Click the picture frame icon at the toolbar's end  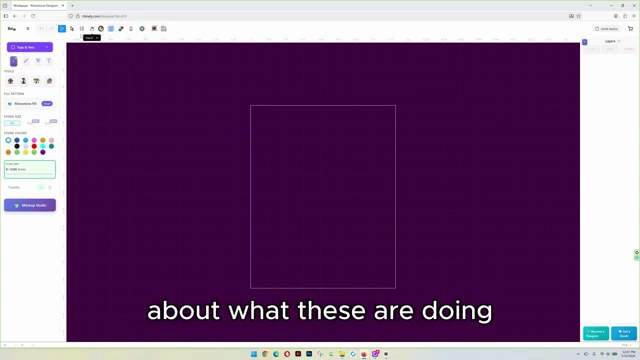[164, 29]
